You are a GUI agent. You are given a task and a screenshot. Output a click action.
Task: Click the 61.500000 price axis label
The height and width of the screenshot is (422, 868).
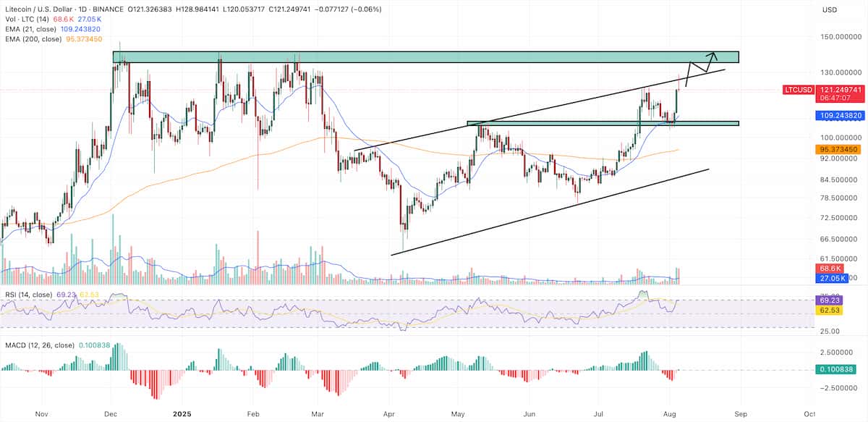point(840,258)
